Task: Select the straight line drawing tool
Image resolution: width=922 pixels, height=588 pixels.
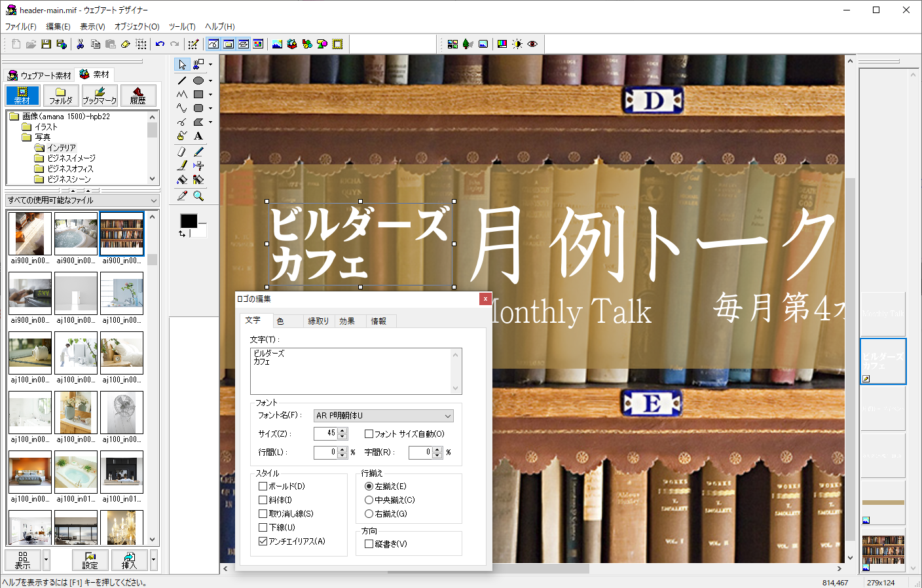Action: (x=182, y=81)
